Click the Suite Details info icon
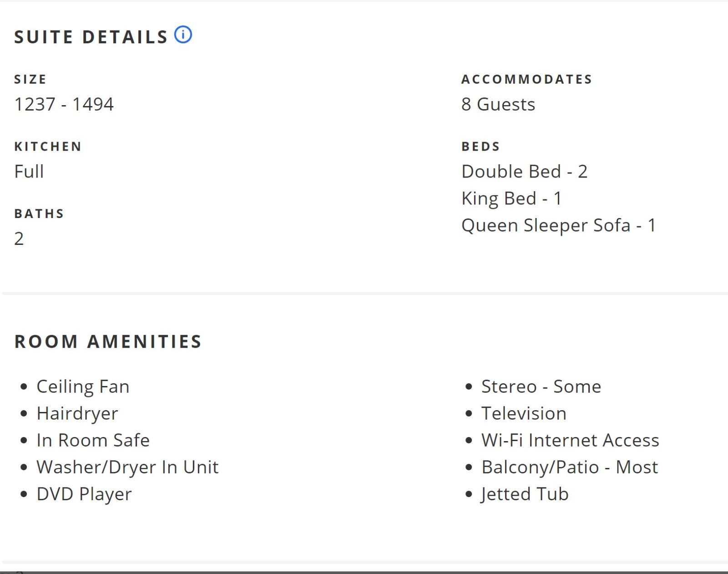This screenshot has height=574, width=728. coord(183,35)
